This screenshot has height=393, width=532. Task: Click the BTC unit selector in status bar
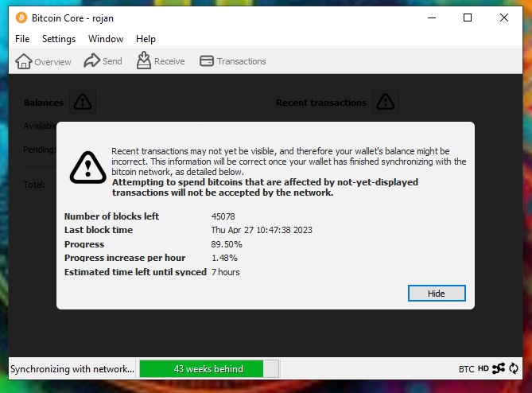tap(466, 369)
